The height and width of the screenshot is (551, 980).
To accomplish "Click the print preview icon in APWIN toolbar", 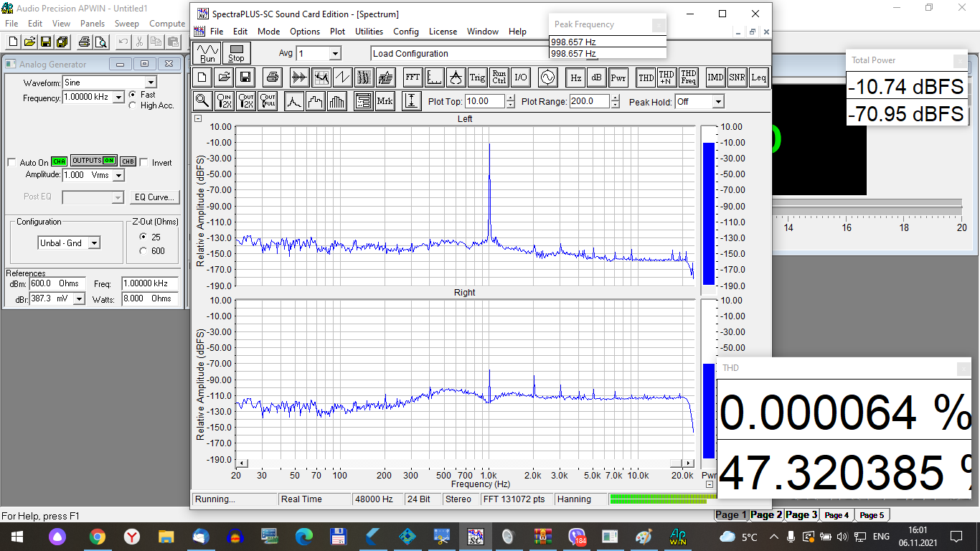I will 101,42.
